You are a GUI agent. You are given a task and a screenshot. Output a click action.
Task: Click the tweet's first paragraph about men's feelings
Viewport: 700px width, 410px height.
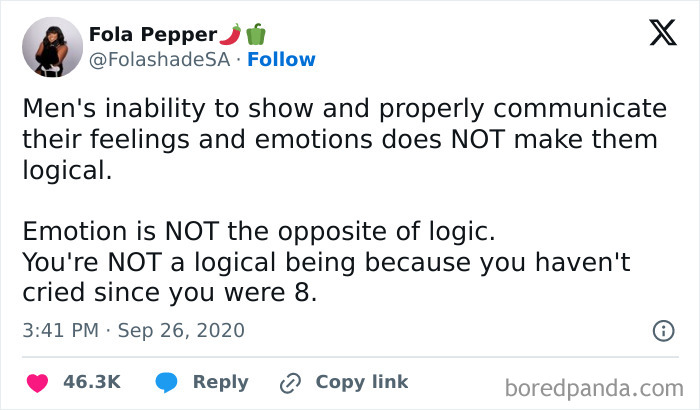point(340,138)
